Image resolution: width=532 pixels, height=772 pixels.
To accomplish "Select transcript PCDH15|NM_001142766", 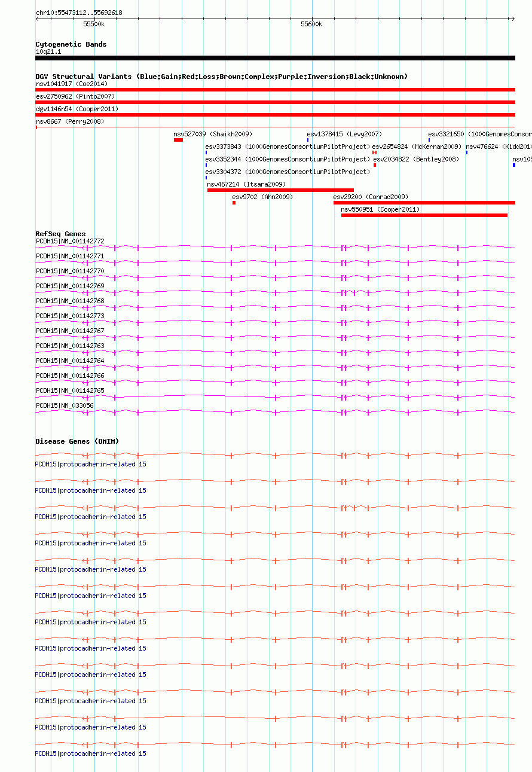I will coord(70,376).
